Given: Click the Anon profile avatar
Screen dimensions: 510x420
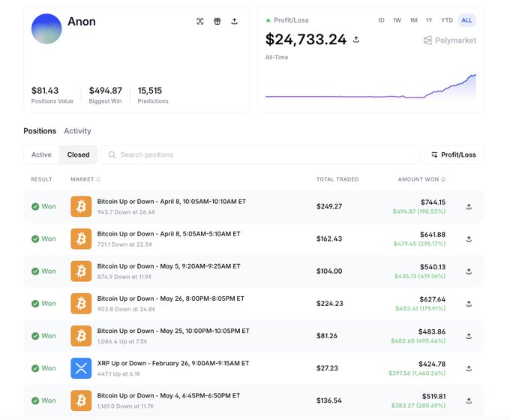Looking at the screenshot, I should click(x=46, y=29).
